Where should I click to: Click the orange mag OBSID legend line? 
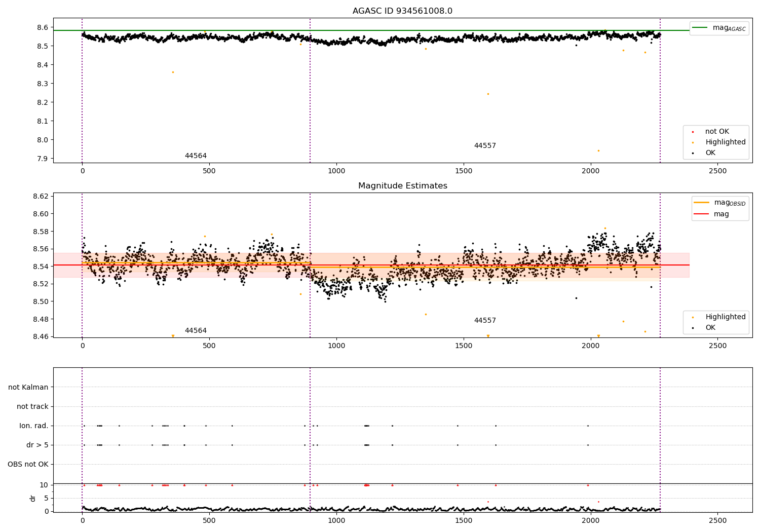point(701,202)
